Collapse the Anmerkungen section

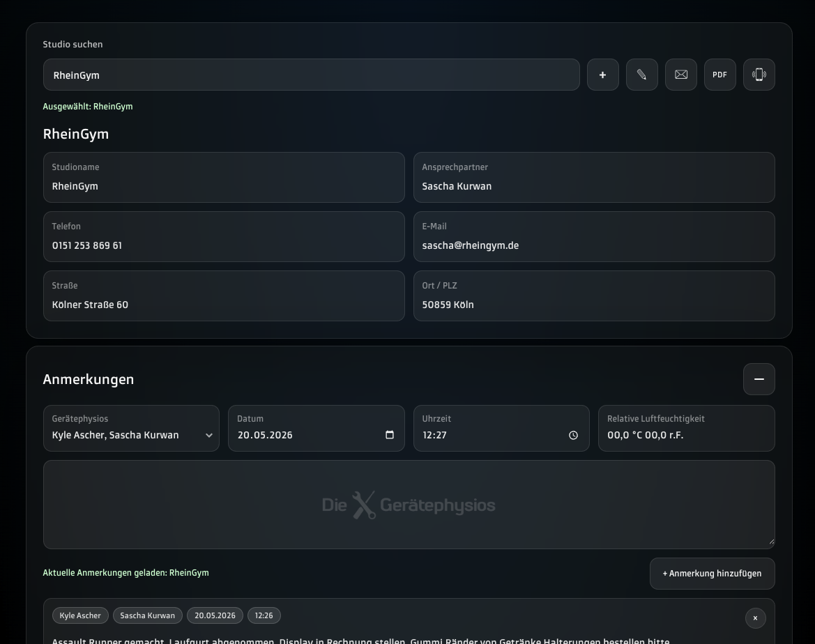(759, 379)
